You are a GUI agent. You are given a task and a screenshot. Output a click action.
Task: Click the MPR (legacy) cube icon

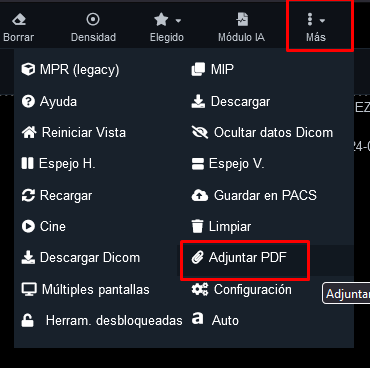point(28,70)
